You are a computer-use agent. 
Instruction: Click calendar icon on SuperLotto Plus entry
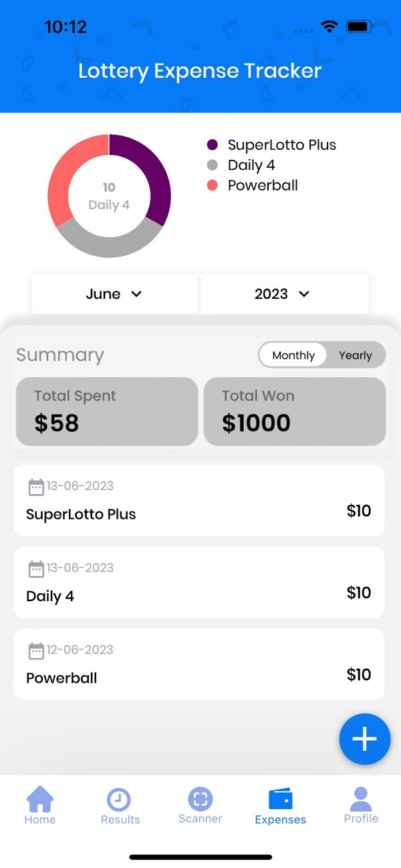click(36, 487)
